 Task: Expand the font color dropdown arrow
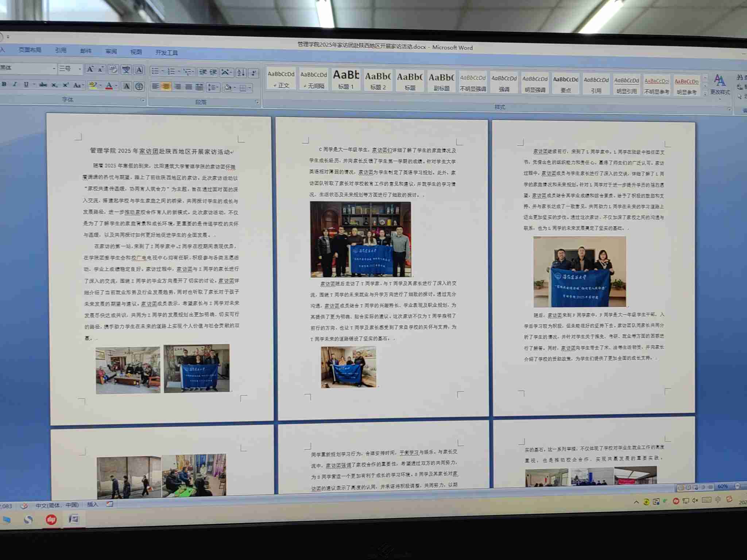pyautogui.click(x=116, y=86)
